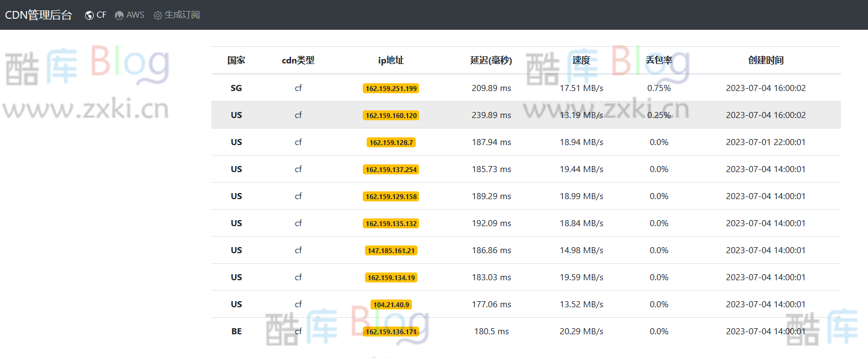Click speed value 18.94 MB/s

click(x=581, y=142)
